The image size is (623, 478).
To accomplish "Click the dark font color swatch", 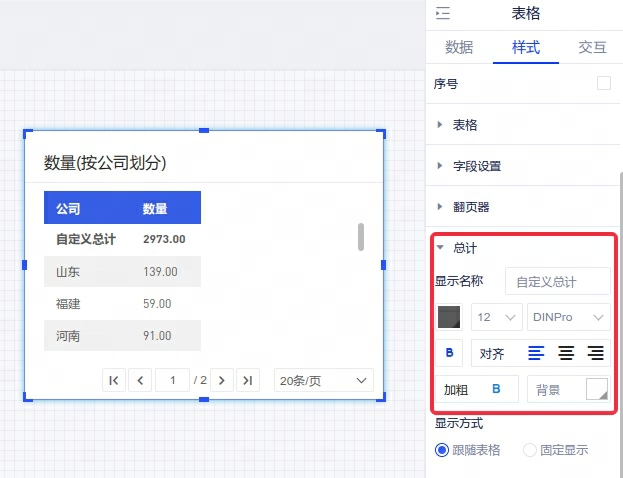I will click(x=450, y=317).
